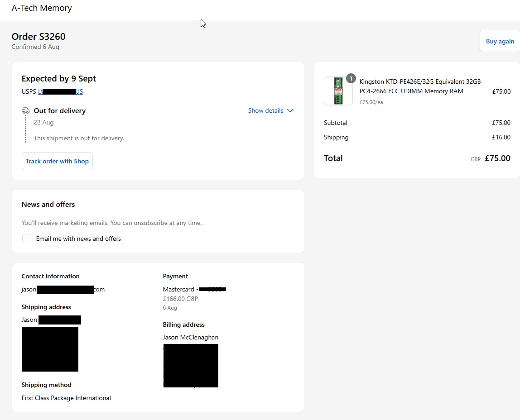This screenshot has height=420, width=520.
Task: Click the Mastercard payment entry
Action: (194, 289)
